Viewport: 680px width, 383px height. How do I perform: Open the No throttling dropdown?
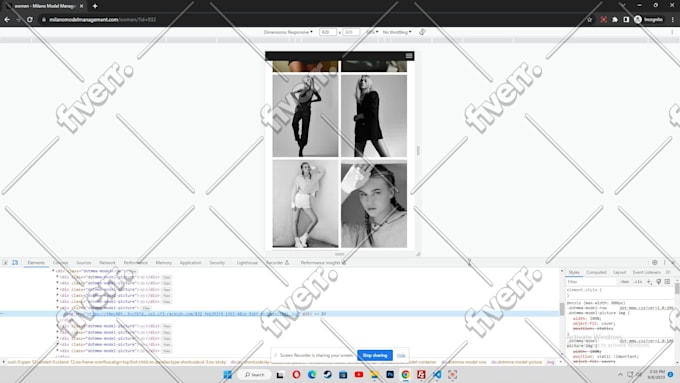(397, 32)
